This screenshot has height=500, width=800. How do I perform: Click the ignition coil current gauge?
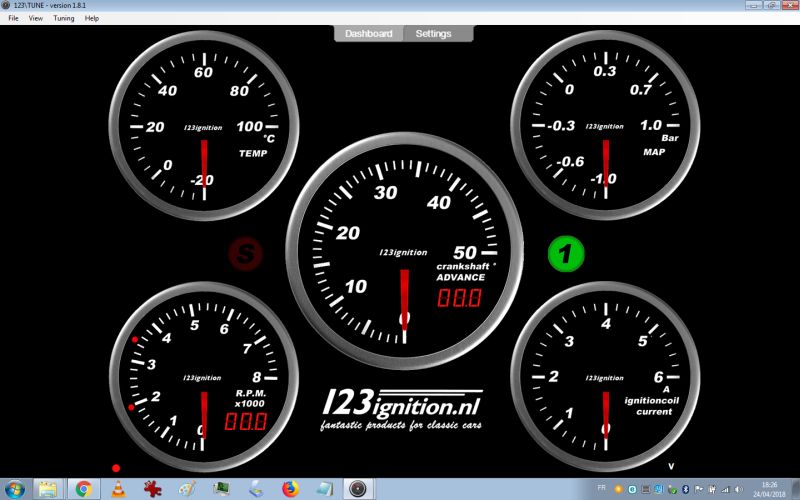tap(604, 378)
